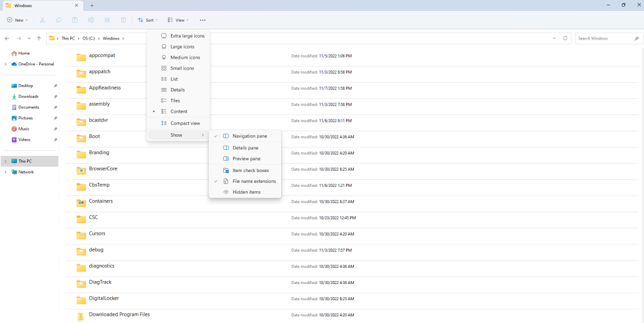Choose Extra large icons view

point(187,36)
